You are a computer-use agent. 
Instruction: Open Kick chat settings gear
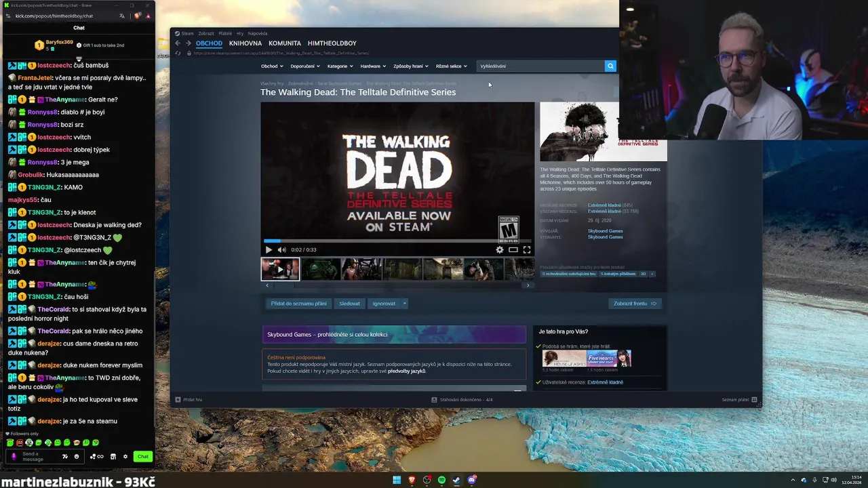125,456
